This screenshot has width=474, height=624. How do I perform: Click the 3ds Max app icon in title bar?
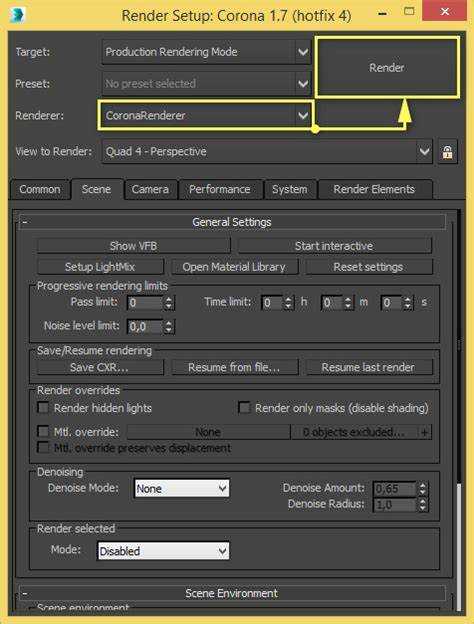pos(17,14)
